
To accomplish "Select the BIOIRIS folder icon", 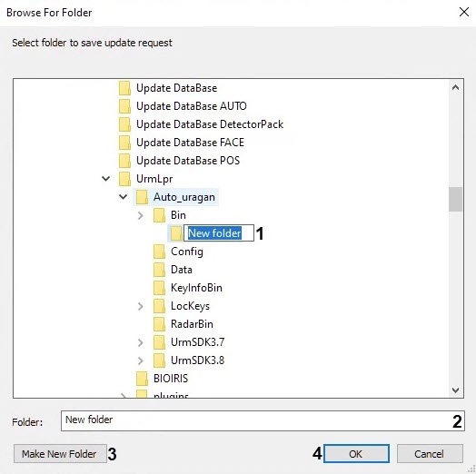I will [x=142, y=379].
